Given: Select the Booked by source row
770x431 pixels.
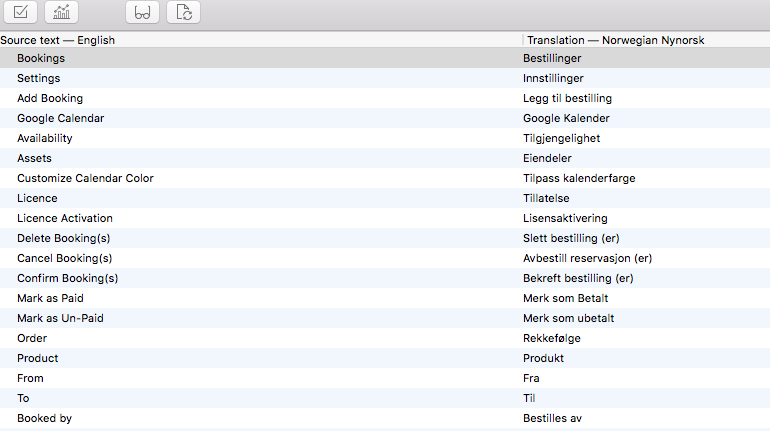Looking at the screenshot, I should [44, 418].
